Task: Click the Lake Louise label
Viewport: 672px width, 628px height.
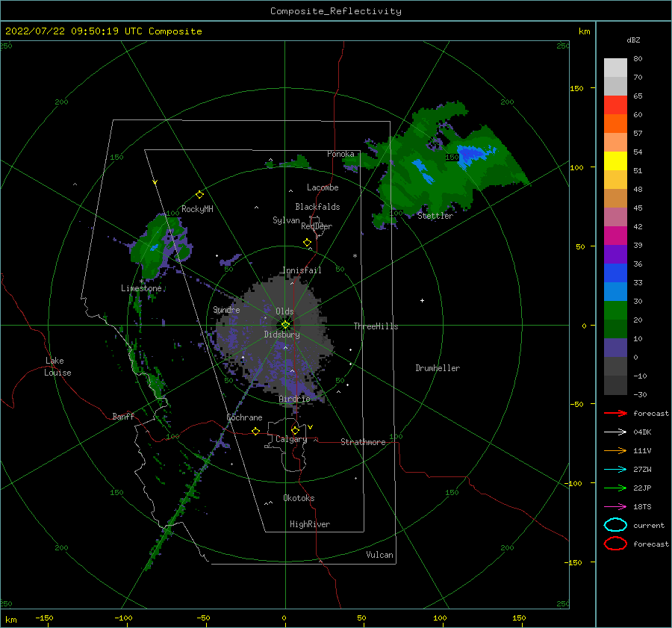Action: 57,367
